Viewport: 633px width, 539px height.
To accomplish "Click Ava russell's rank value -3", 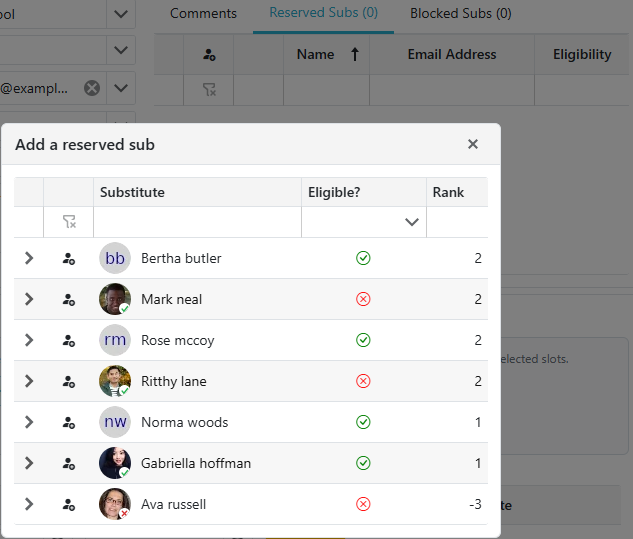I will tap(475, 504).
